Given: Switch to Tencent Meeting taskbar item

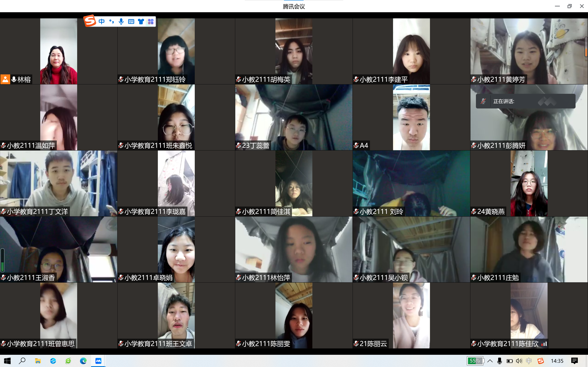Looking at the screenshot, I should pyautogui.click(x=98, y=361).
